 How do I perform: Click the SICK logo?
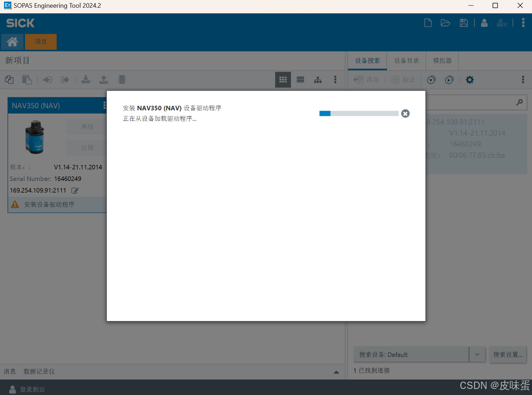(20, 23)
